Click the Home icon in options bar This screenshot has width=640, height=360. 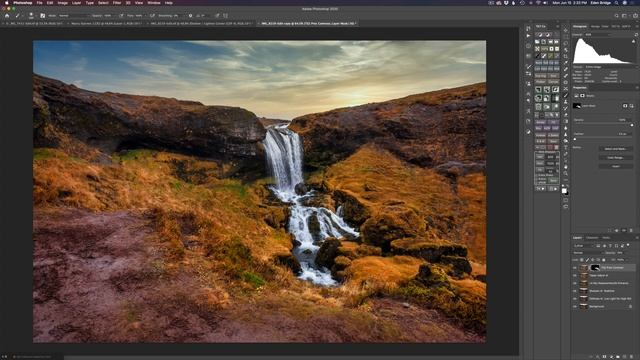coord(7,16)
